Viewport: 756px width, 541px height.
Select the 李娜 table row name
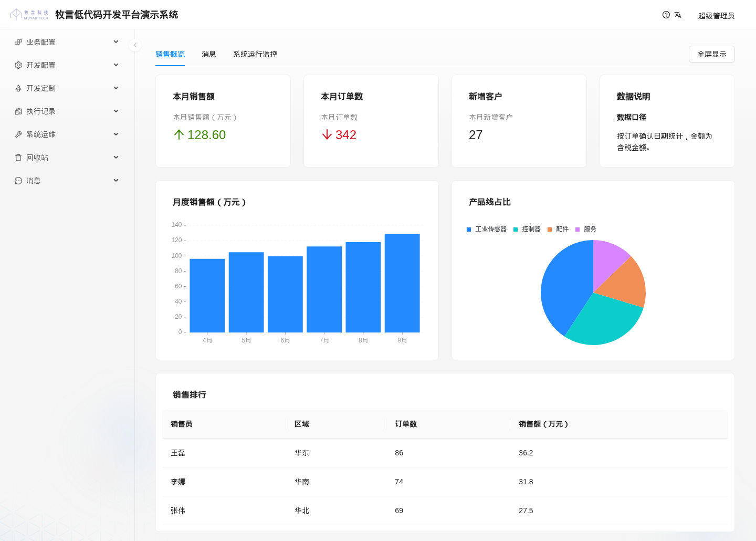(178, 482)
